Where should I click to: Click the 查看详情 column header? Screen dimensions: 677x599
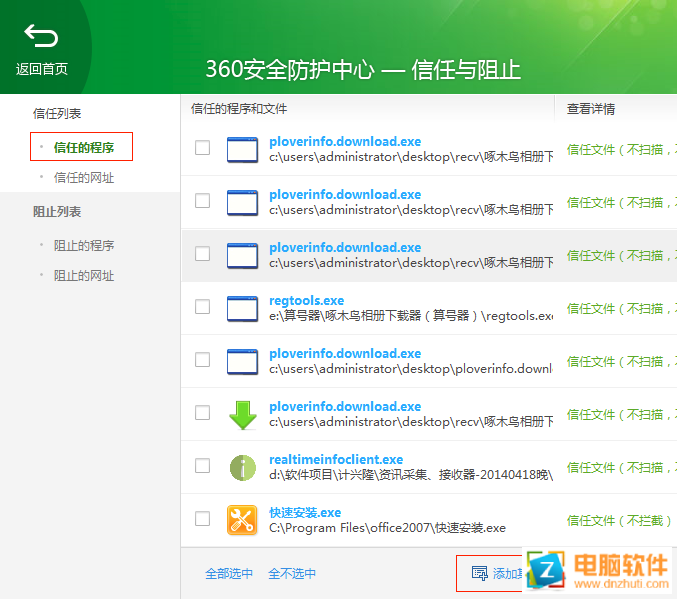click(591, 108)
